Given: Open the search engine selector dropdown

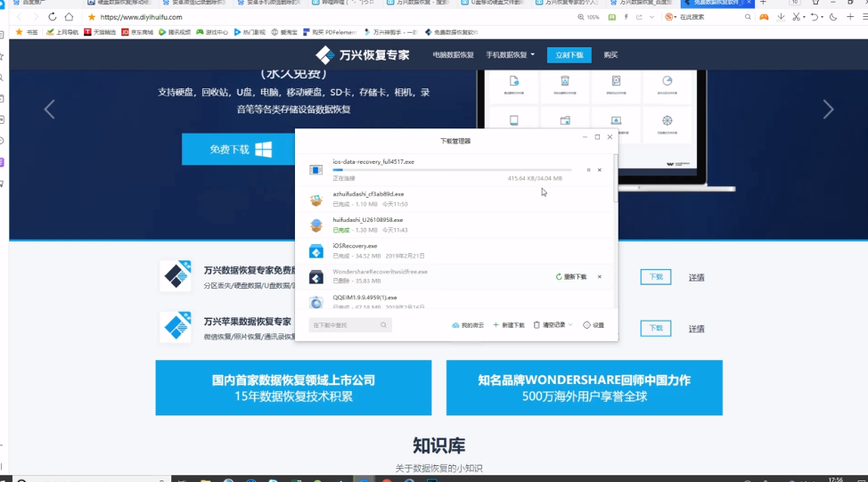Looking at the screenshot, I should tap(670, 17).
